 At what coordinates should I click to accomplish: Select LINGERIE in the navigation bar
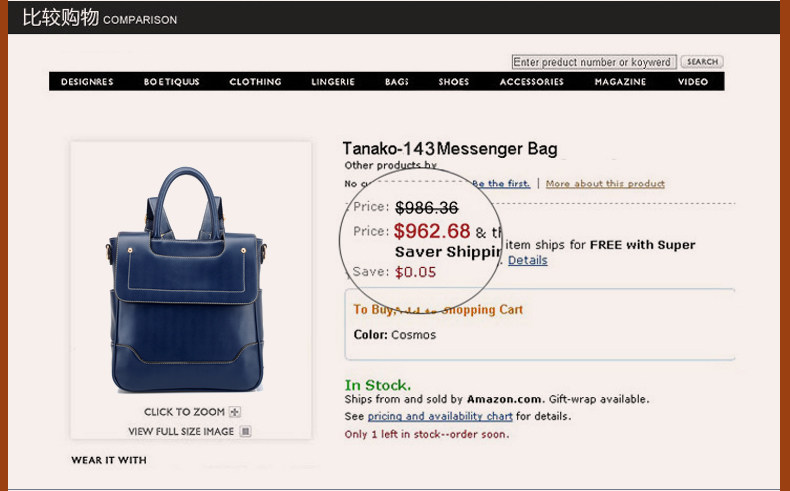tap(333, 82)
